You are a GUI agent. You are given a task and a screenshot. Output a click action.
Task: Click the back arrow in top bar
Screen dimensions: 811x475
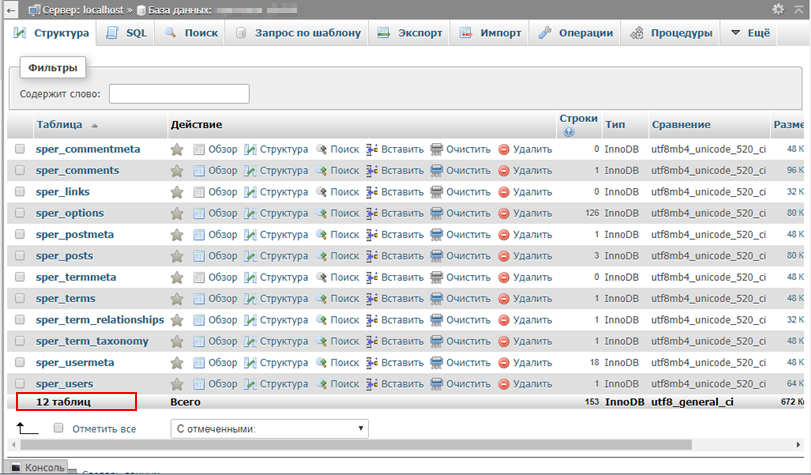(x=11, y=10)
